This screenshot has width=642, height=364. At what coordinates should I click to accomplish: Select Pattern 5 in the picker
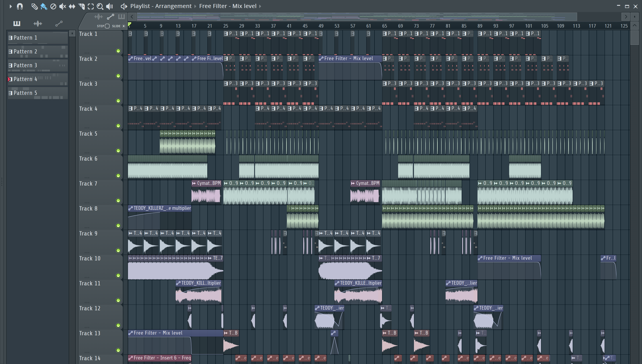pos(38,93)
